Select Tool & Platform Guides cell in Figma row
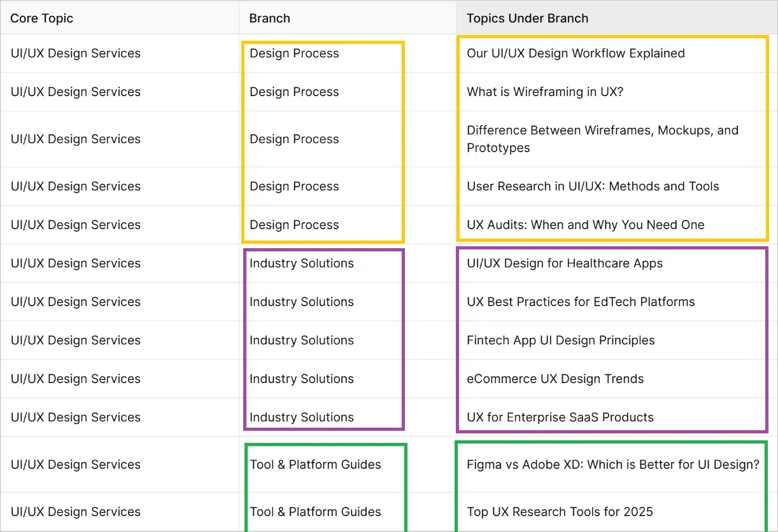The height and width of the screenshot is (532, 778). pos(316,465)
